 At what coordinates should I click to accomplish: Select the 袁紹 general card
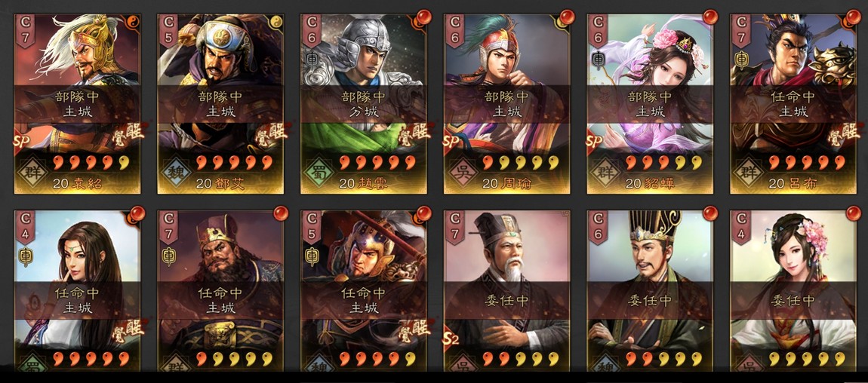pos(78,103)
